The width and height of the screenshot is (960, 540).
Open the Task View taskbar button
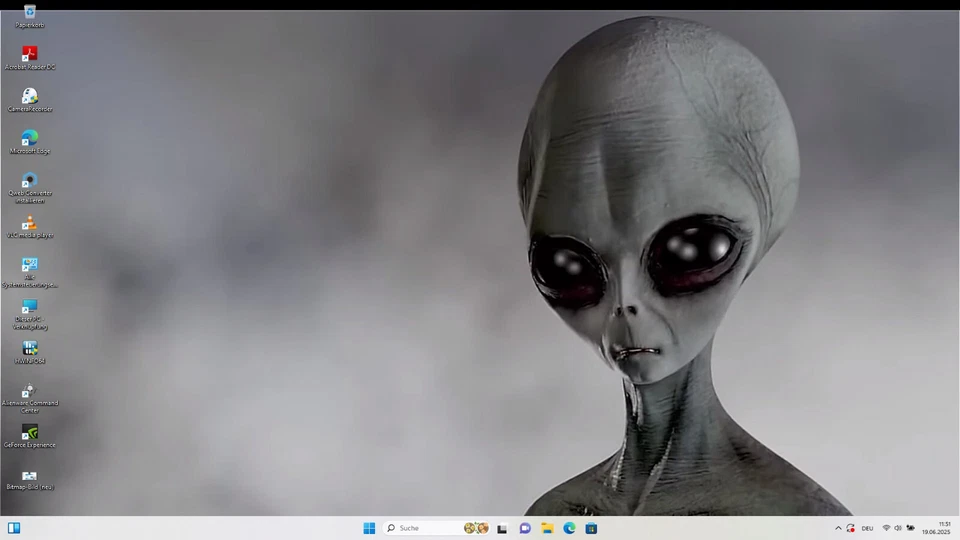point(502,528)
